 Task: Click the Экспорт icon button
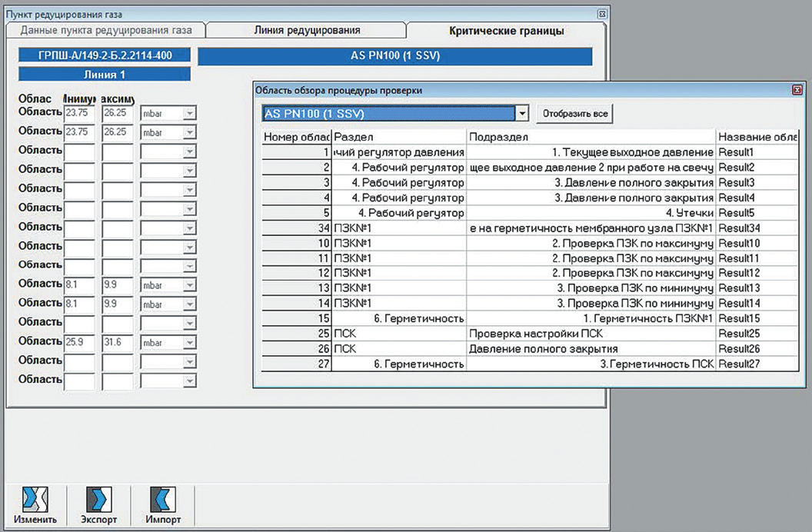(99, 504)
